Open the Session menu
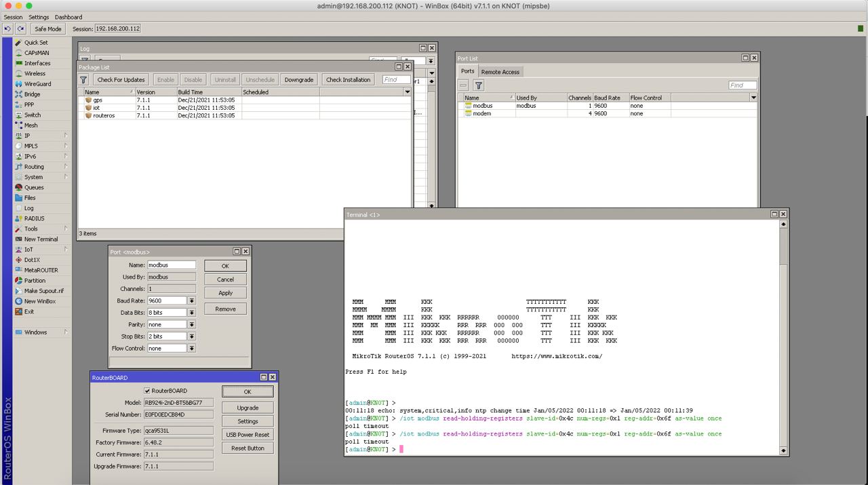This screenshot has height=485, width=868. [x=13, y=17]
